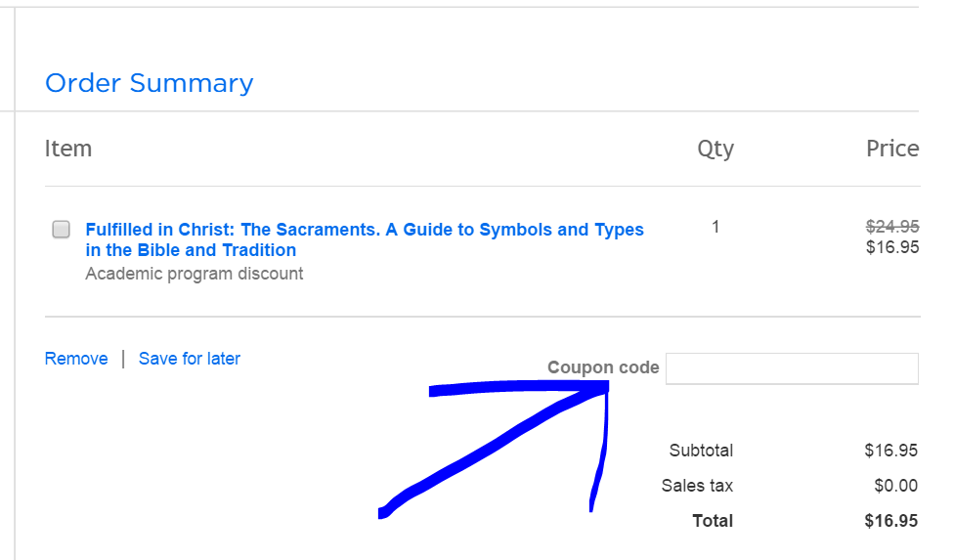Click the Save for later link
Image resolution: width=954 pixels, height=560 pixels.
coord(190,359)
